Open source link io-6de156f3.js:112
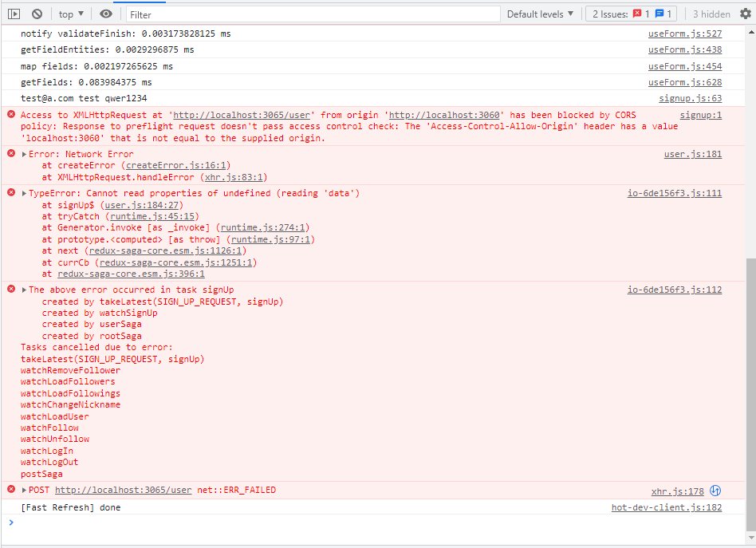The height and width of the screenshot is (548, 756). click(x=675, y=290)
